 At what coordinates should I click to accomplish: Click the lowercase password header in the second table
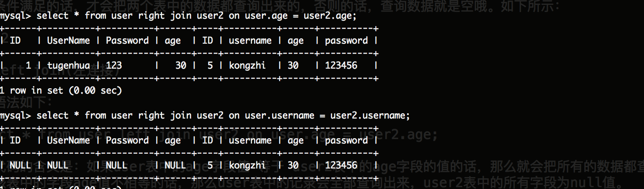coord(346,140)
